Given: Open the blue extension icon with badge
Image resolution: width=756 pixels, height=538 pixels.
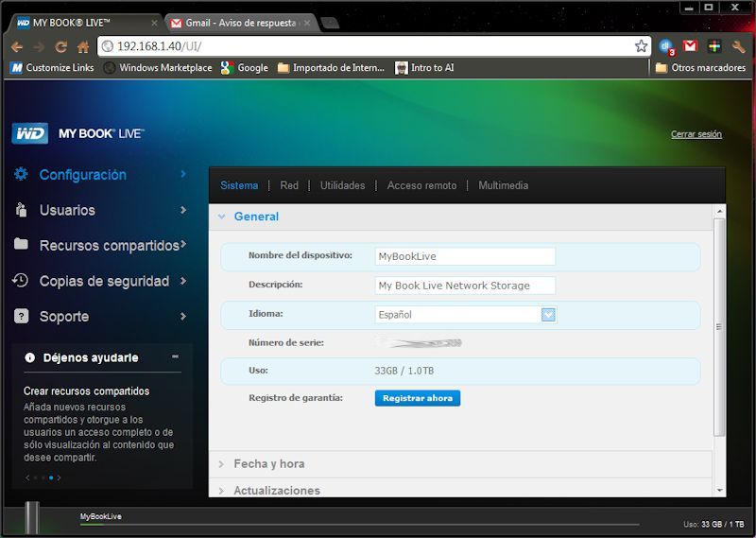Looking at the screenshot, I should click(667, 46).
